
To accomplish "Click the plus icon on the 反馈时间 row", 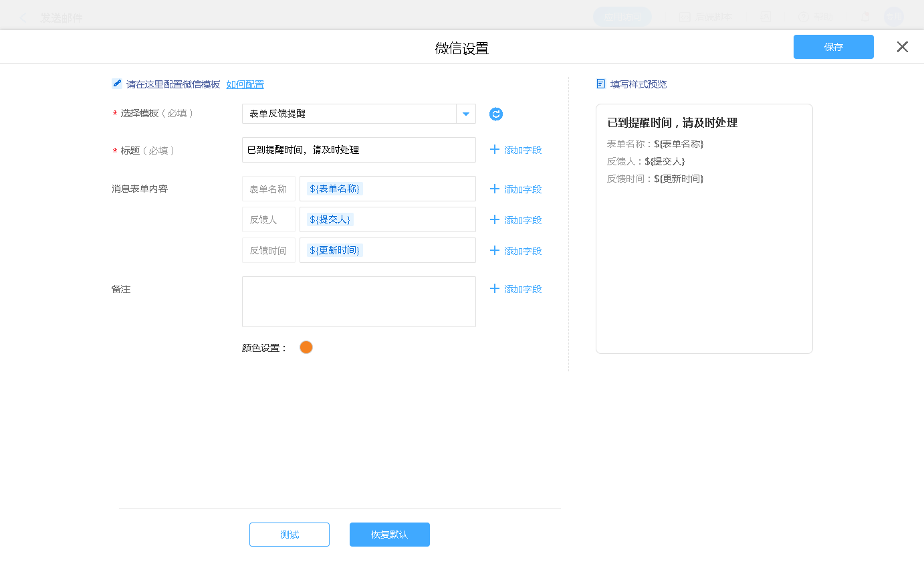I will pos(495,251).
